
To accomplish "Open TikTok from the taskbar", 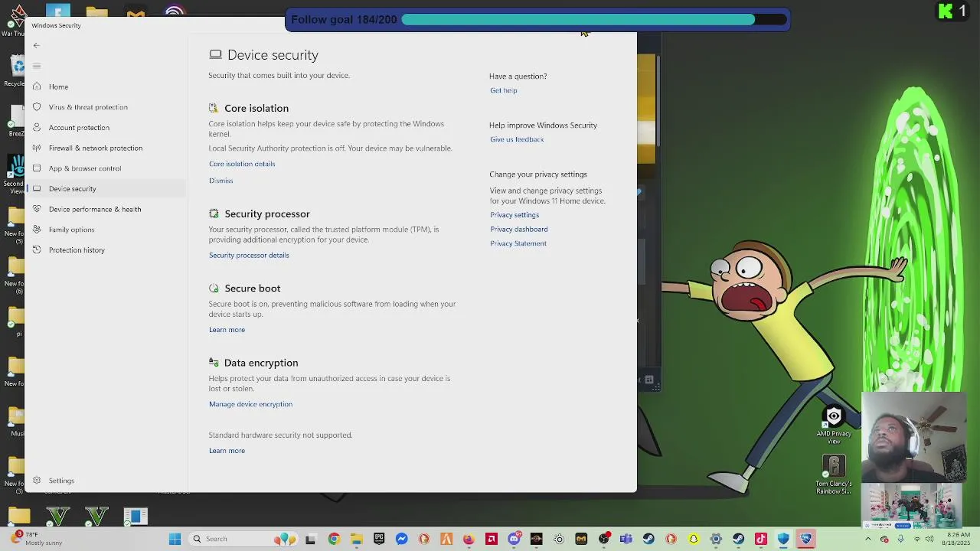I will (760, 539).
